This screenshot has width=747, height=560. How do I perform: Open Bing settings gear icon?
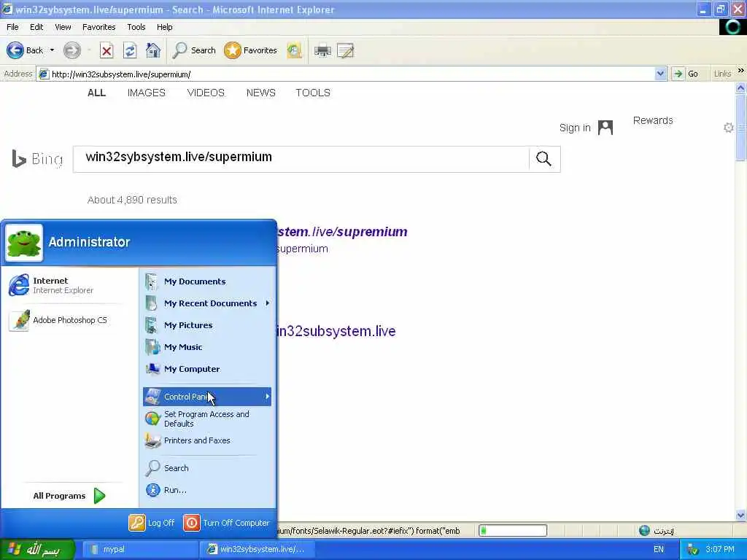pyautogui.click(x=729, y=128)
